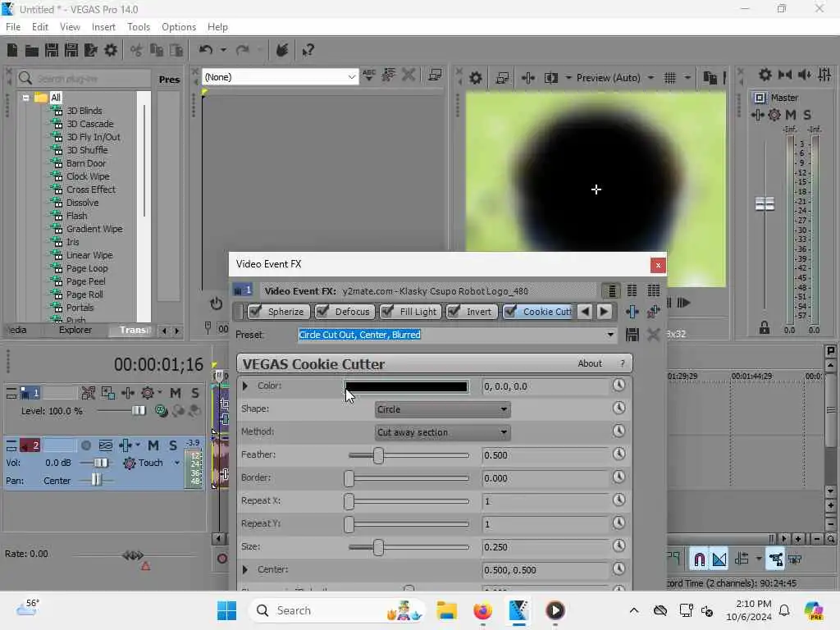Image resolution: width=840 pixels, height=630 pixels.
Task: Open File Explorer from Windows taskbar
Action: coord(446,610)
